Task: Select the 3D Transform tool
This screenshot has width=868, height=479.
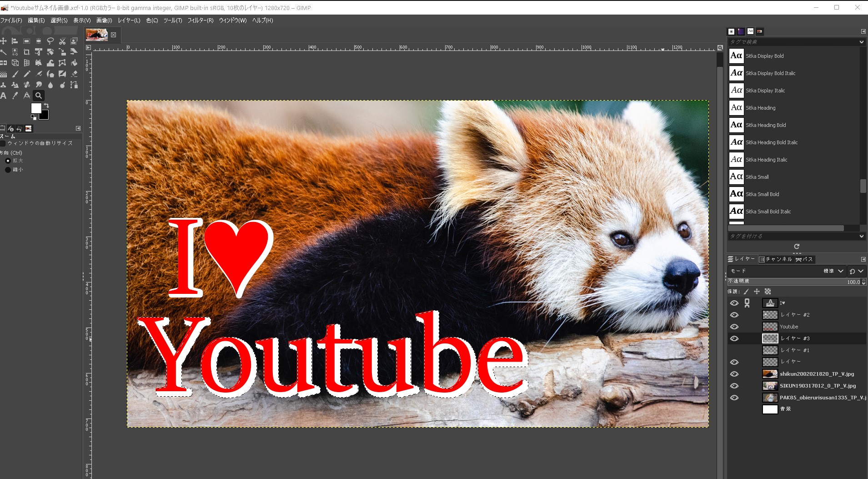Action: tap(15, 63)
